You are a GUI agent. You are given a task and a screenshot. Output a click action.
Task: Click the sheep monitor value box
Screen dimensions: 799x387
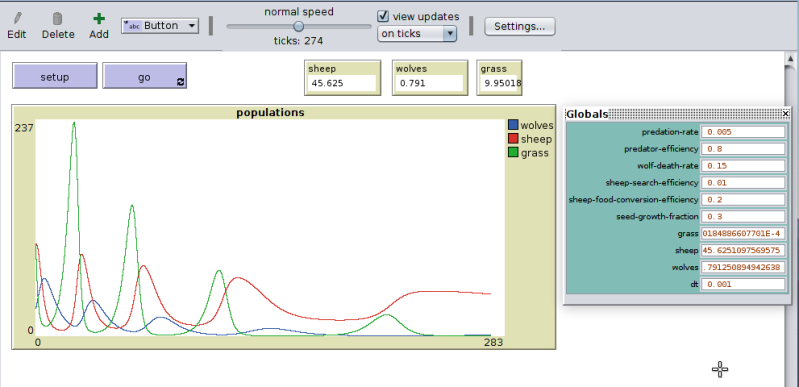tap(342, 83)
